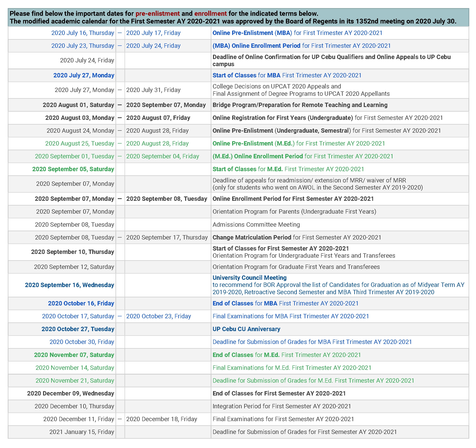The image size is (476, 448).
Task: Click 'Online Enrollment Period for First Semester' entry
Action: 293,199
